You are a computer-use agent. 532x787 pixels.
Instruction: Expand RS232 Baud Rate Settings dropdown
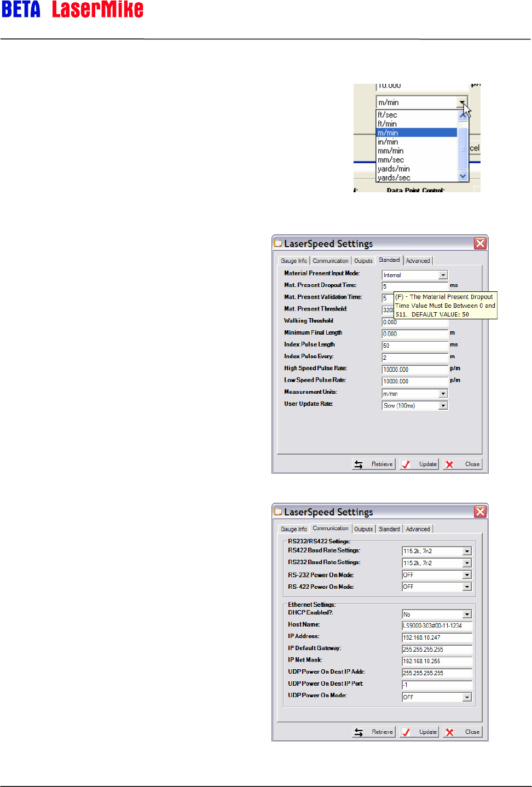[x=467, y=563]
